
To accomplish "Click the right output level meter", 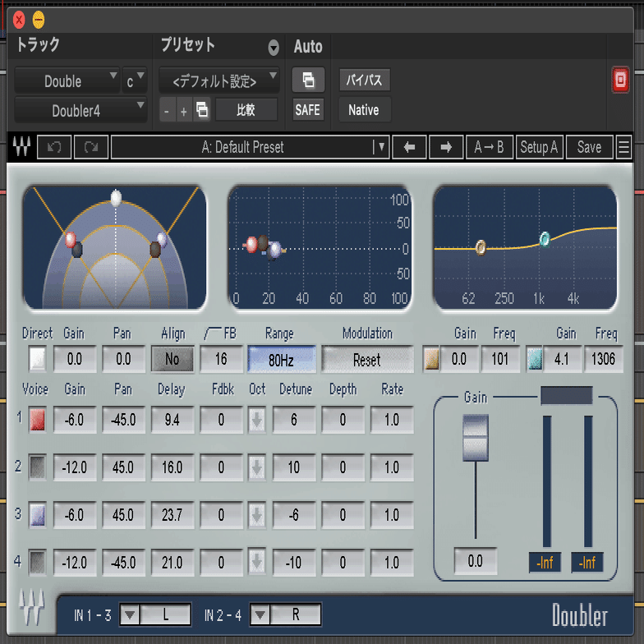I will 588,481.
